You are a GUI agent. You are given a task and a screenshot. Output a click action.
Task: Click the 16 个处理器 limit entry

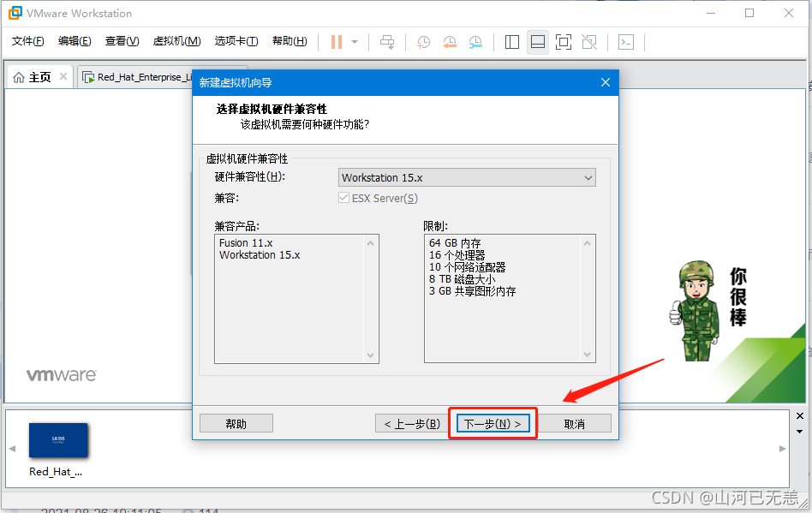coord(457,255)
